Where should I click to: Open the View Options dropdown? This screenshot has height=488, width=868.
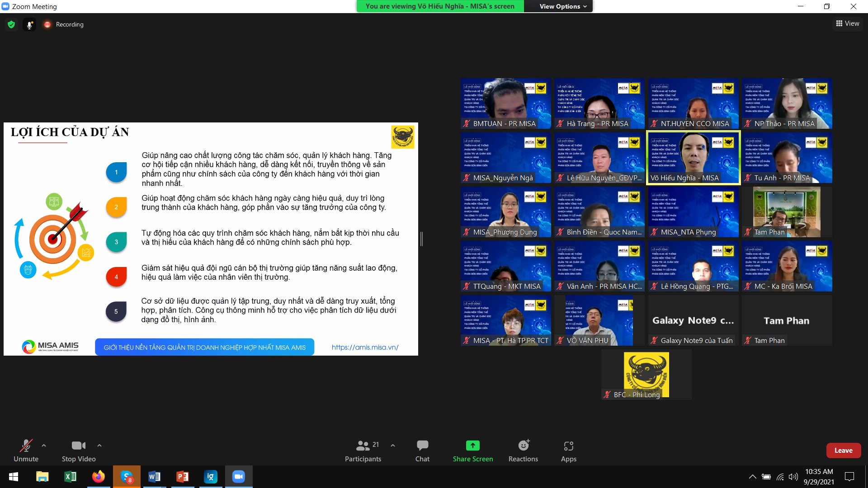pyautogui.click(x=563, y=6)
